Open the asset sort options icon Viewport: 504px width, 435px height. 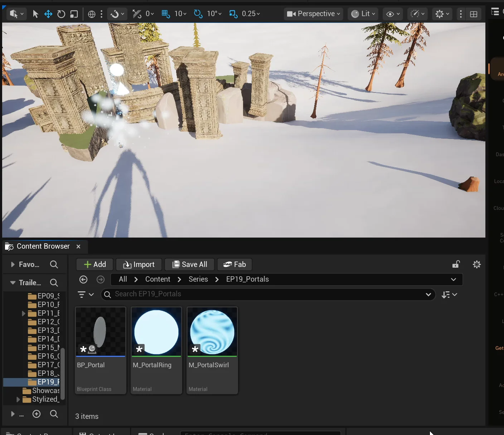pyautogui.click(x=449, y=295)
